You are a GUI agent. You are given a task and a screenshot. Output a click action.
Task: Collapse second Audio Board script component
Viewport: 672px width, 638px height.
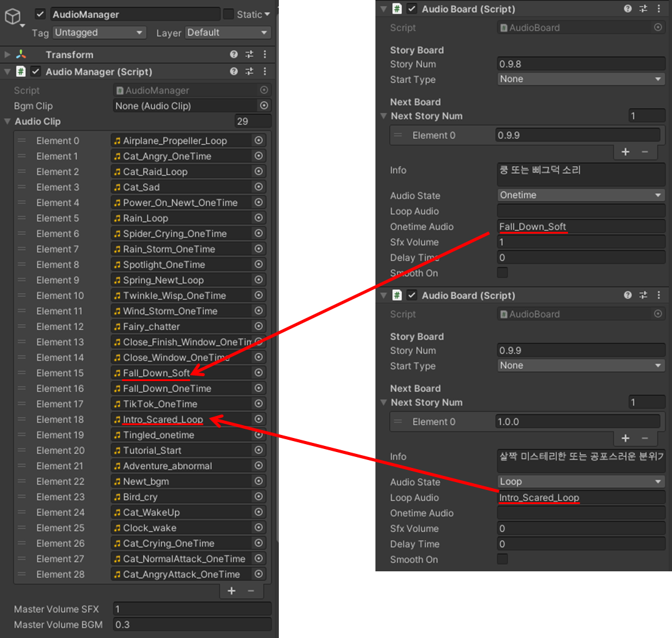click(383, 295)
